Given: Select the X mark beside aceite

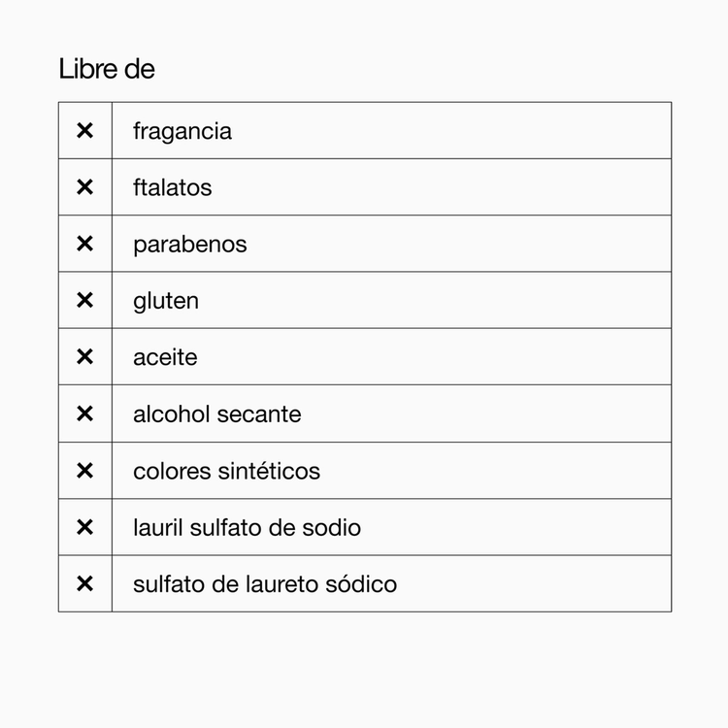Looking at the screenshot, I should 85,357.
